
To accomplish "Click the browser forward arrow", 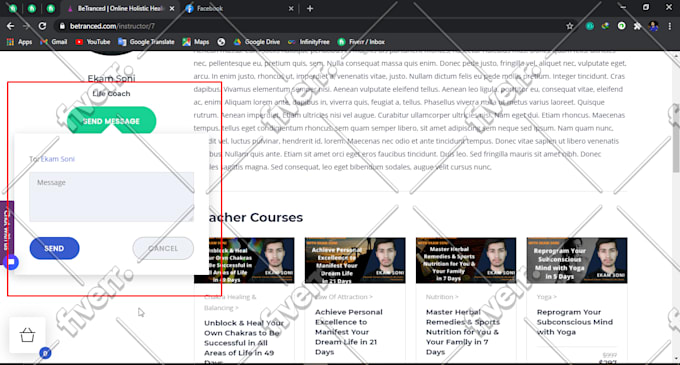I will (26, 26).
